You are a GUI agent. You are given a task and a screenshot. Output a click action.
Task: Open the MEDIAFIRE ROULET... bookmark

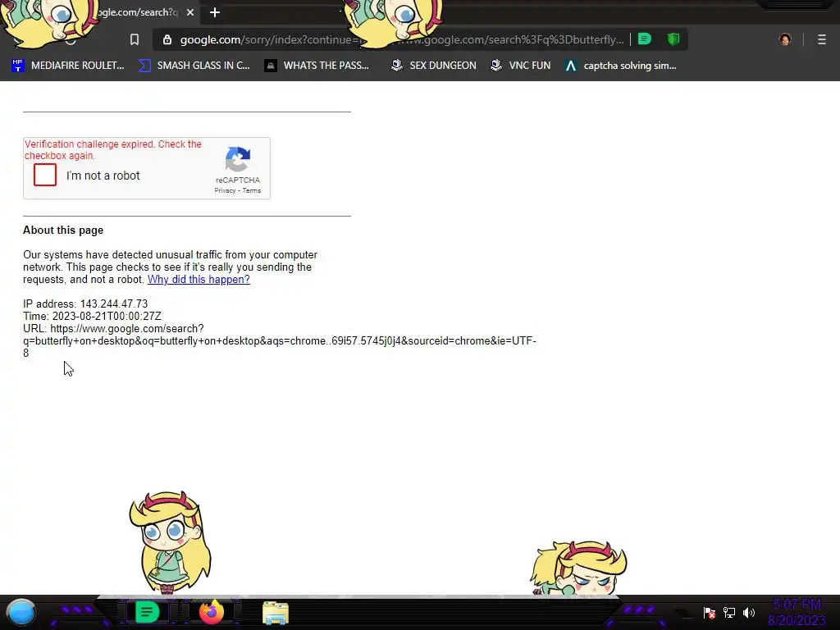67,66
